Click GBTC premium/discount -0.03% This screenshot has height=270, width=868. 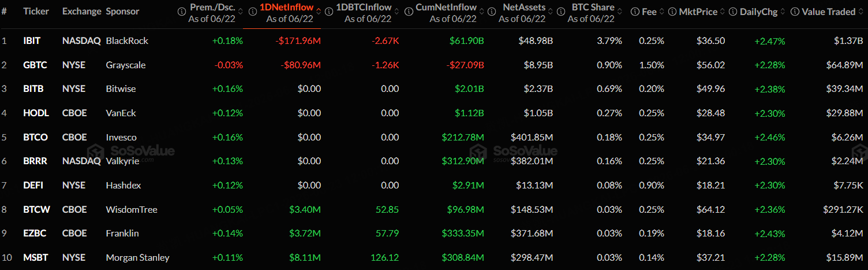click(229, 65)
